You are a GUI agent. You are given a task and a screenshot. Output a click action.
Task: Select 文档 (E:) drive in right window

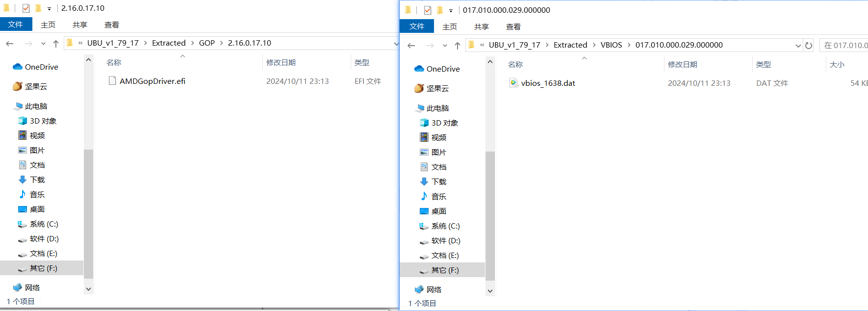click(x=445, y=255)
